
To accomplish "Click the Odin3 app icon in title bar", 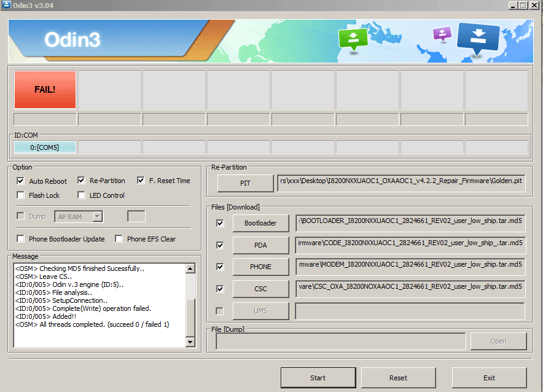I will click(6, 5).
